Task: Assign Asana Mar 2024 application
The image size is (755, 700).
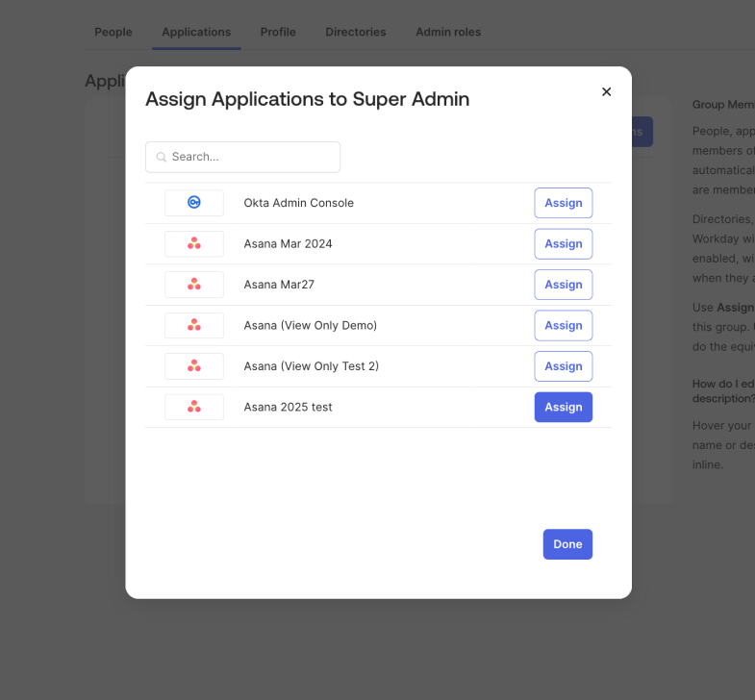Action: click(x=563, y=244)
